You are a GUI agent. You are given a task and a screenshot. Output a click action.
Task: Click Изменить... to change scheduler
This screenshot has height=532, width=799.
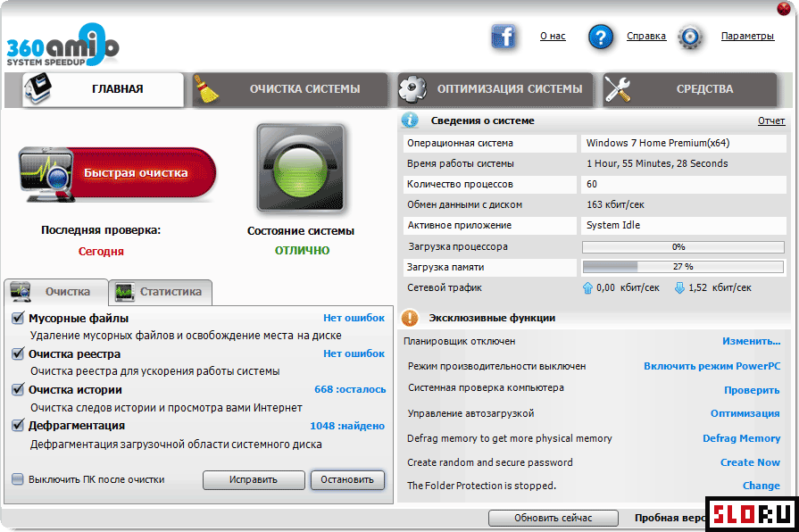coord(752,341)
